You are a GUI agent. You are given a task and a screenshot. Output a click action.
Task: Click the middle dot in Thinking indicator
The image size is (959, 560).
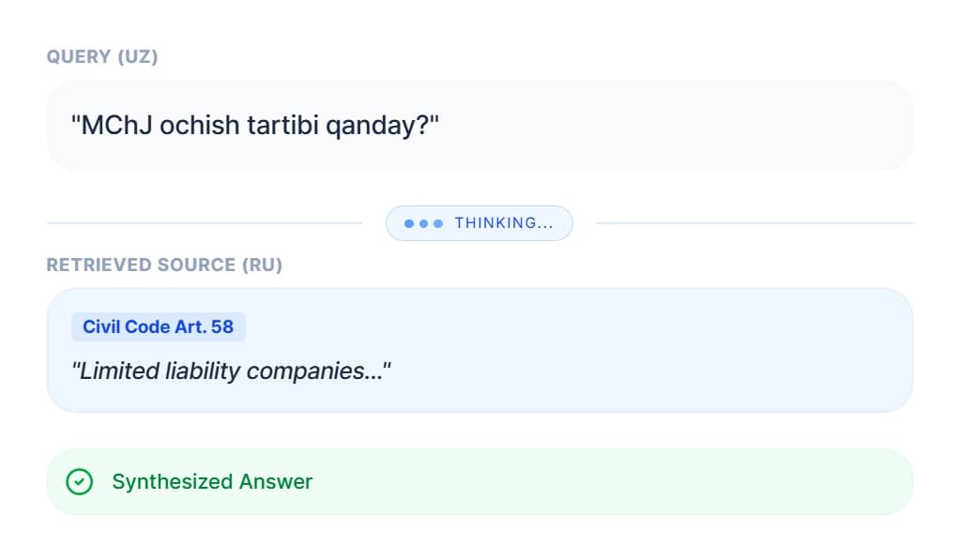coord(423,224)
